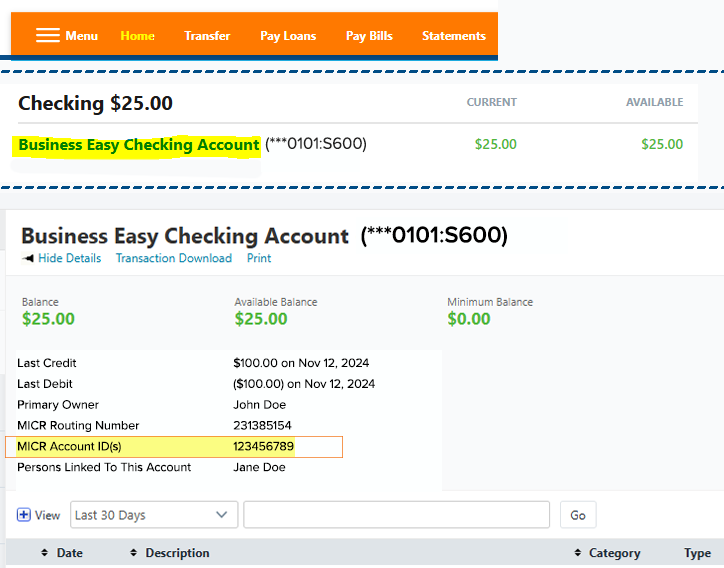The image size is (724, 568).
Task: Click the Menu label in navigation
Action: click(x=82, y=36)
